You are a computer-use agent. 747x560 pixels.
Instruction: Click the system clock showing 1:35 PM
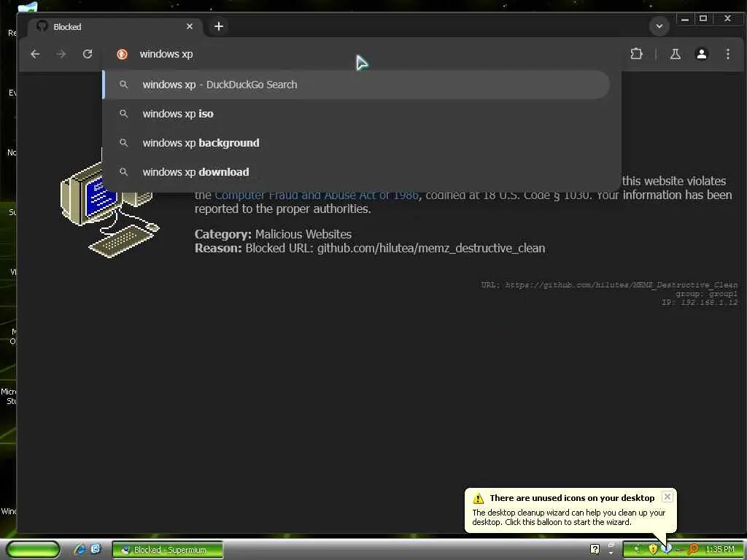(x=720, y=550)
